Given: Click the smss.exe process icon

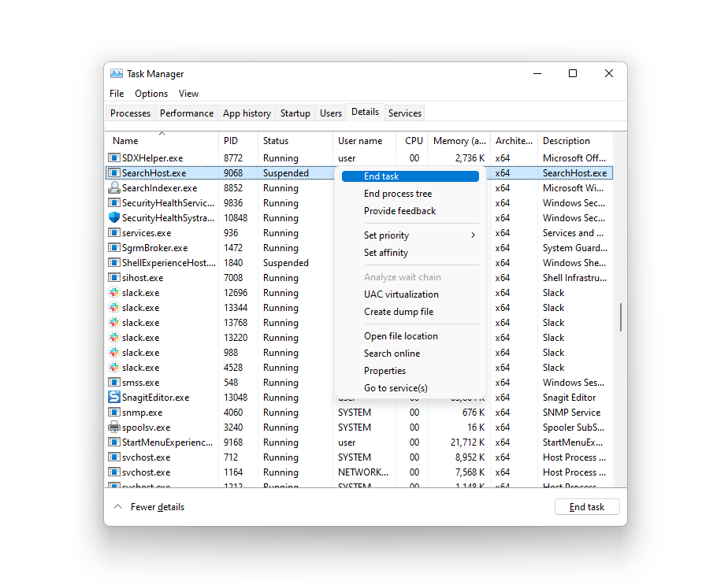Looking at the screenshot, I should [x=113, y=383].
